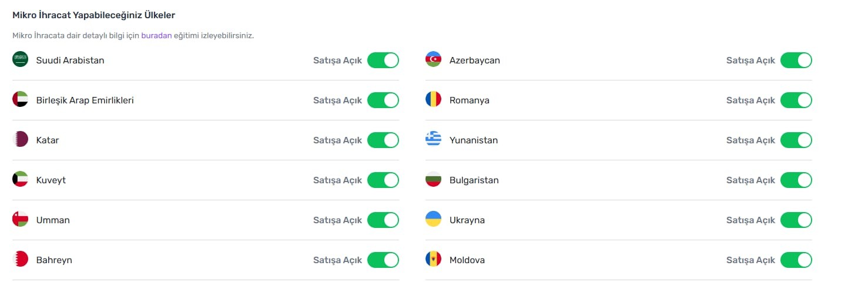The height and width of the screenshot is (299, 868).
Task: Click the Saudi Arabia flag icon
Action: pyautogui.click(x=20, y=59)
